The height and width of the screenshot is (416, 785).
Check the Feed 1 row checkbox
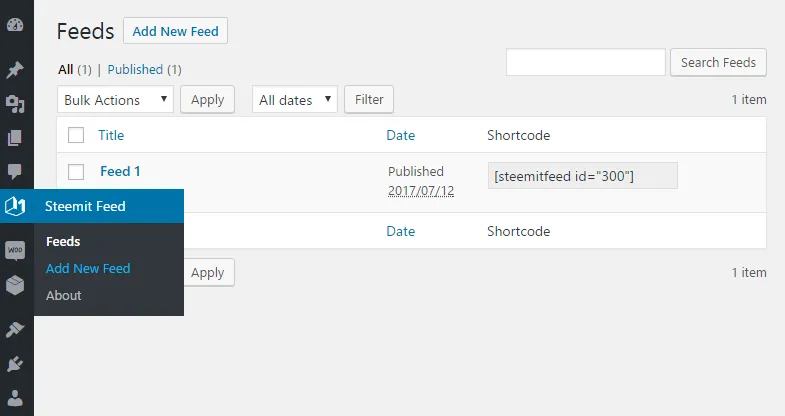[x=76, y=172]
